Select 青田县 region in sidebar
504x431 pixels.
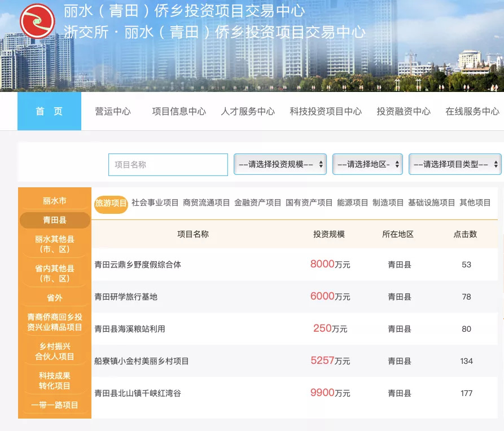[x=55, y=220]
